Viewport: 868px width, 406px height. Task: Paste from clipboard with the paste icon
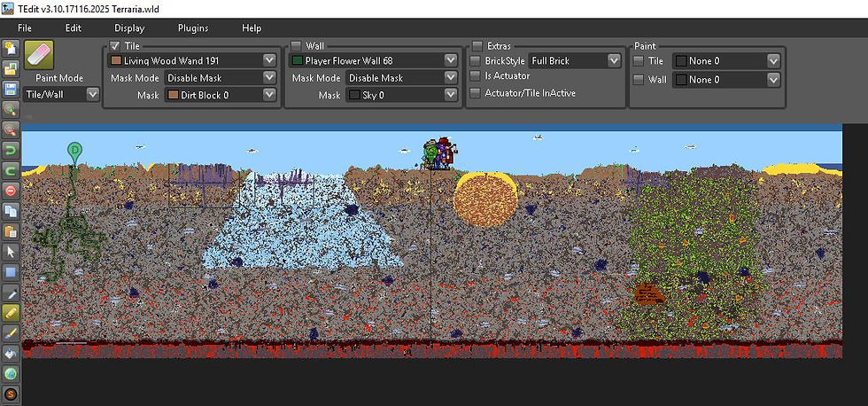click(x=11, y=231)
